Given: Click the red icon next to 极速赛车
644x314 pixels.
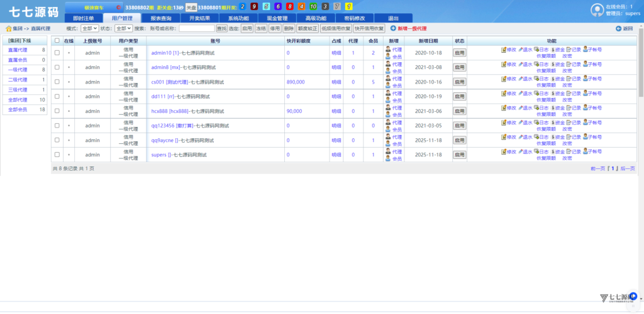Looking at the screenshot, I should tap(119, 8).
